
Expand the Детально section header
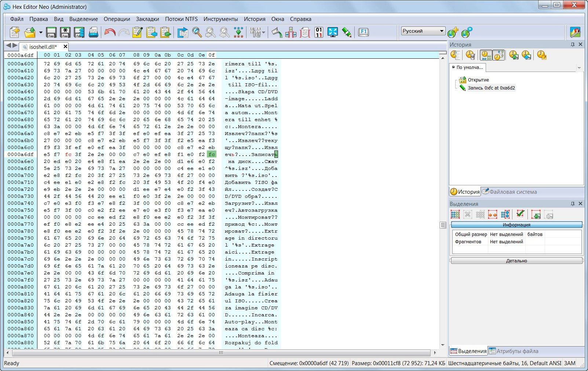coord(516,261)
